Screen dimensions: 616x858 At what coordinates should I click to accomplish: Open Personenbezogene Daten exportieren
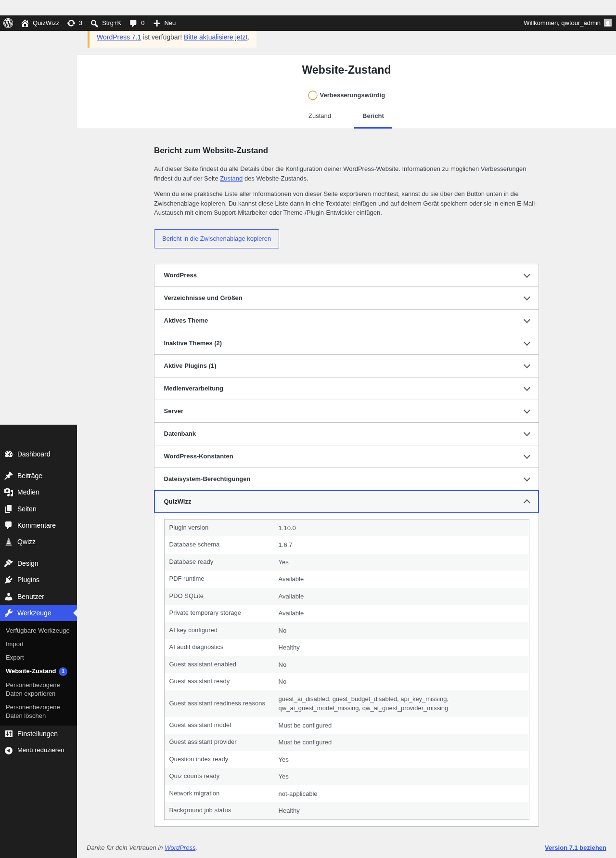tap(33, 689)
